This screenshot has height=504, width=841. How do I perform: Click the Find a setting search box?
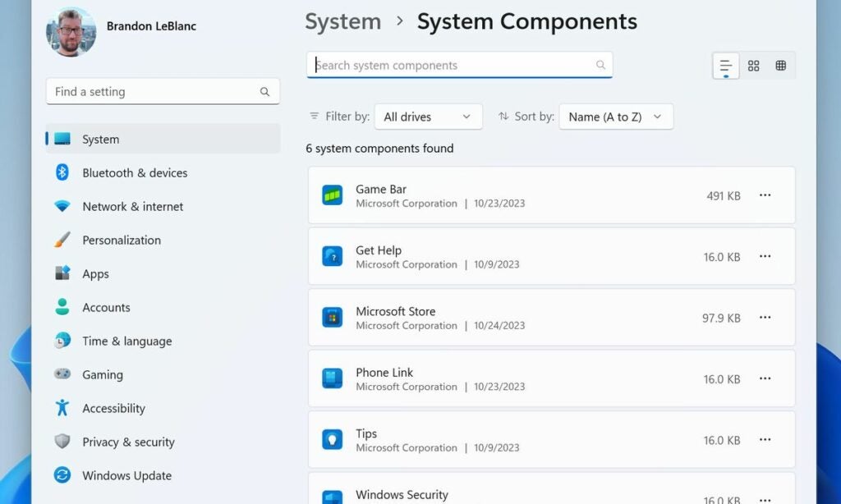tap(163, 92)
